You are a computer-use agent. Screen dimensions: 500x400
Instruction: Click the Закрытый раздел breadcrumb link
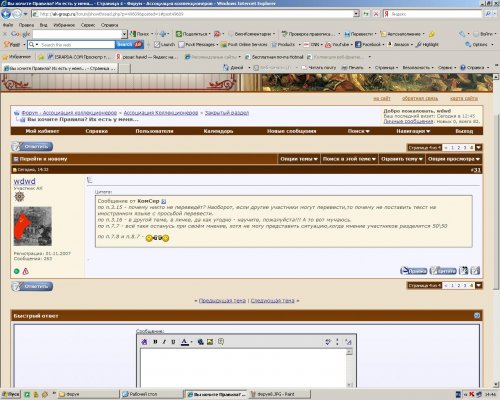[227, 113]
